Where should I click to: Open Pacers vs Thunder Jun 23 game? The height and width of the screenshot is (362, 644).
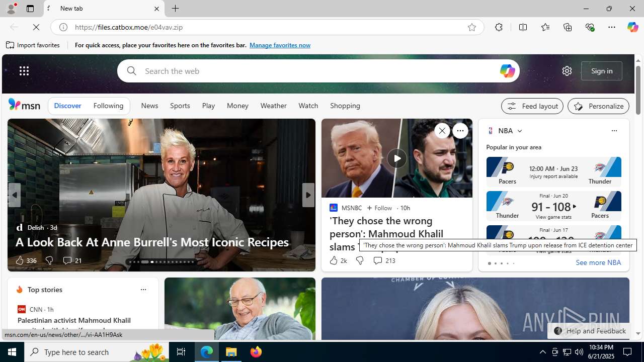point(553,172)
